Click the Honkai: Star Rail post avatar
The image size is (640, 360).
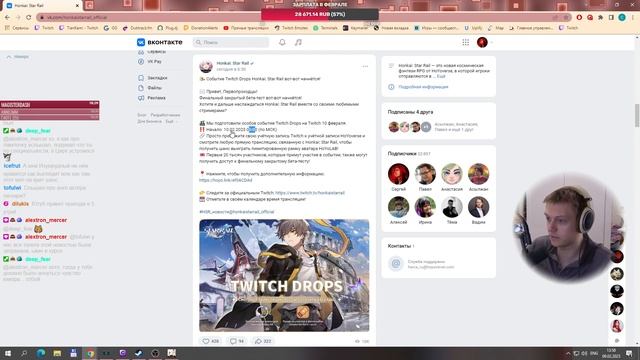(x=206, y=66)
